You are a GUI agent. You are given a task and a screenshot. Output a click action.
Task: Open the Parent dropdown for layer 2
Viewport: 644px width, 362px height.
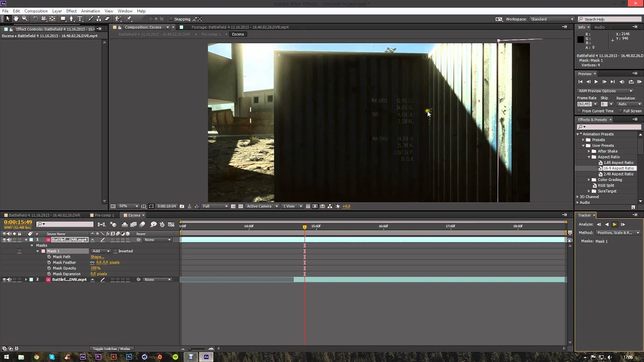coord(157,280)
